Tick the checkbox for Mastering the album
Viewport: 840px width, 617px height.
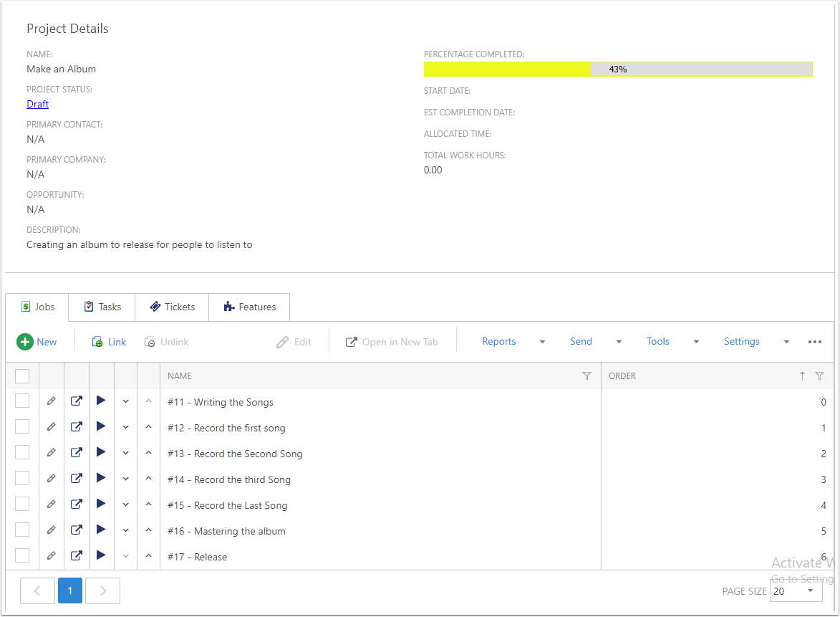[x=22, y=531]
